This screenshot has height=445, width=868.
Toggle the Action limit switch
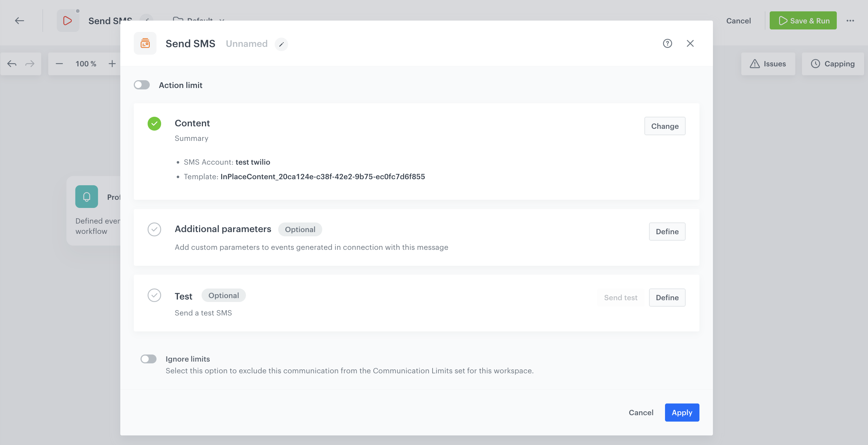coord(142,84)
